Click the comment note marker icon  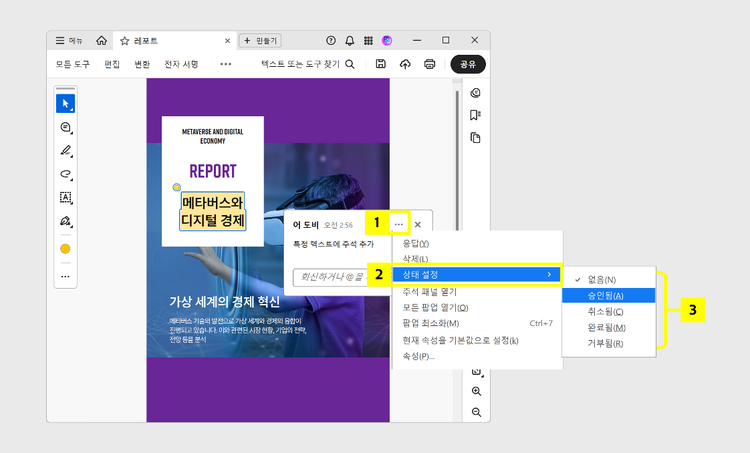coord(176,187)
